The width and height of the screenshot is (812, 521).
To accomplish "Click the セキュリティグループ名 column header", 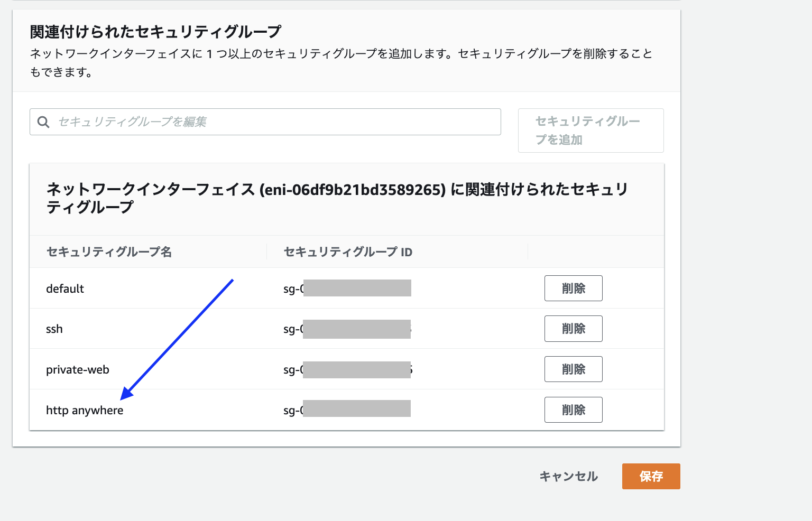I will pyautogui.click(x=109, y=252).
